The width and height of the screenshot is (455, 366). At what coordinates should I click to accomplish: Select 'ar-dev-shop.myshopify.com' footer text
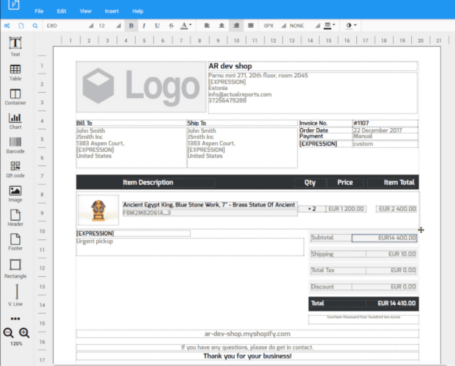click(x=247, y=334)
